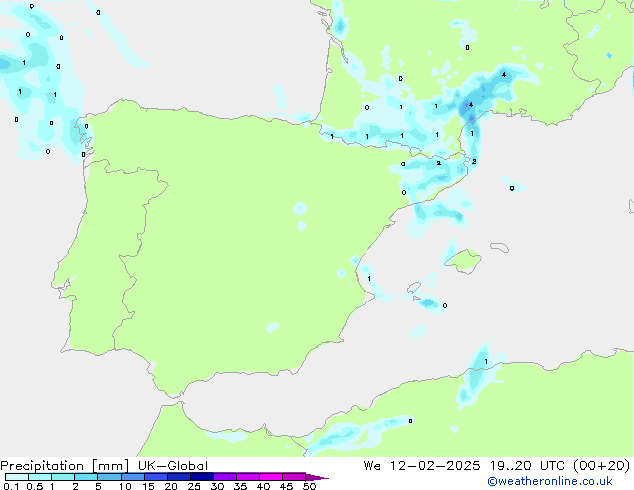The image size is (634, 490).
Task: Click the above-50 mm legend arrow tip
Action: tap(317, 477)
